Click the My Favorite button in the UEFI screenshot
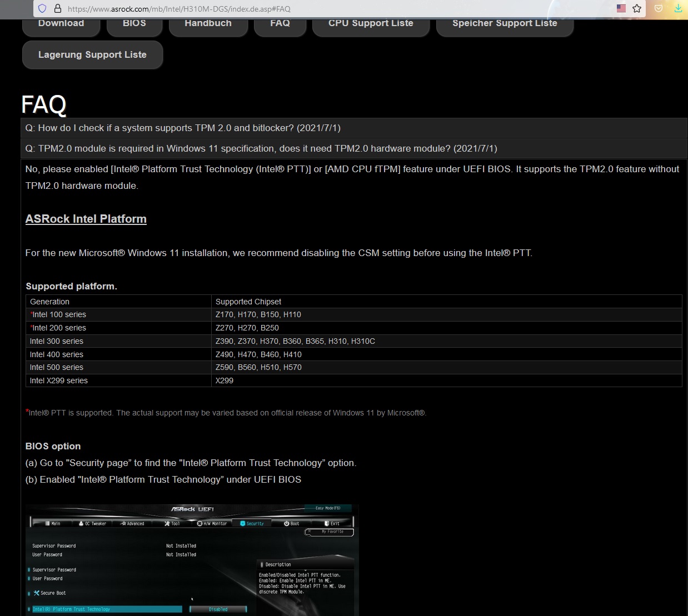 coord(330,532)
